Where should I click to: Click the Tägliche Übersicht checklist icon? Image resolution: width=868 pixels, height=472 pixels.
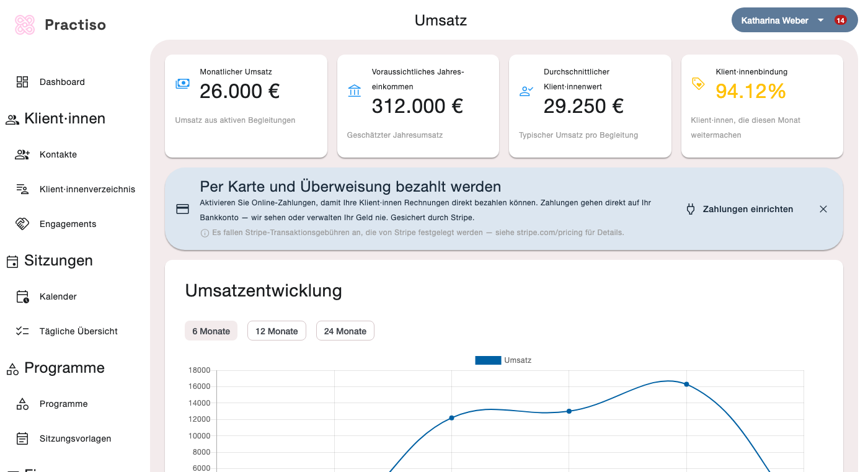click(22, 331)
